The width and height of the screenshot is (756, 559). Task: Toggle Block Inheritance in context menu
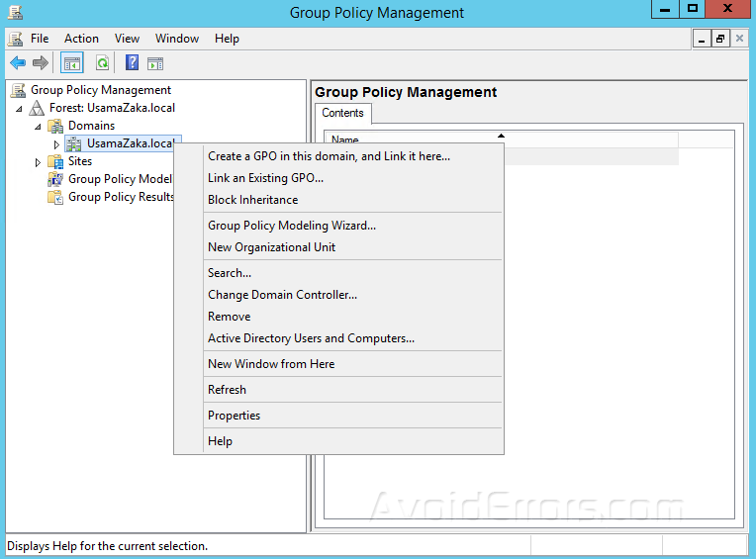tap(252, 200)
